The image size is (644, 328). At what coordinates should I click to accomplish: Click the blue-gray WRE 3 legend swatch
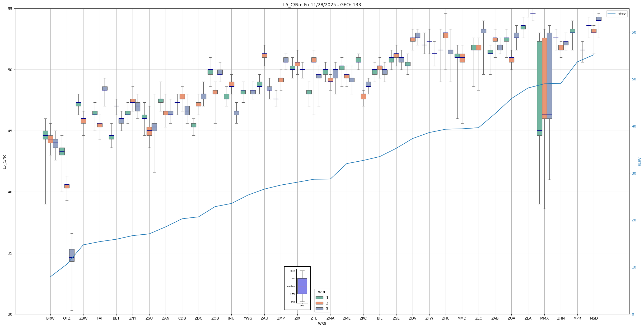(x=319, y=309)
